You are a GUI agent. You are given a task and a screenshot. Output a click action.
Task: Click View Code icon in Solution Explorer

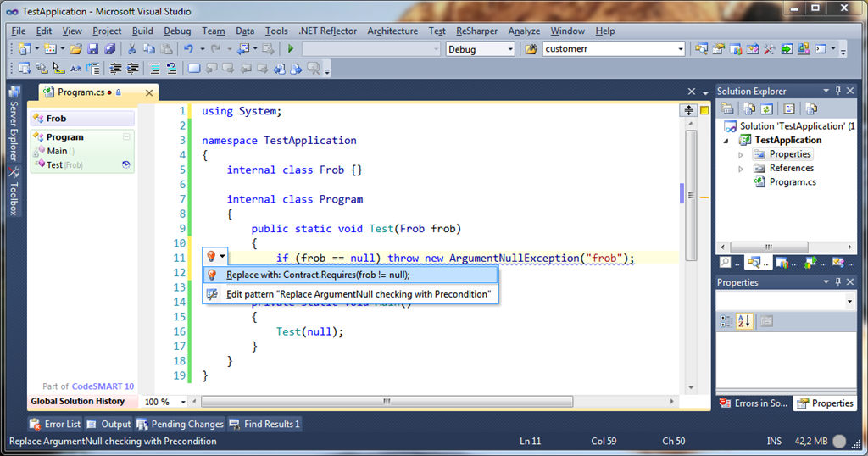click(789, 108)
